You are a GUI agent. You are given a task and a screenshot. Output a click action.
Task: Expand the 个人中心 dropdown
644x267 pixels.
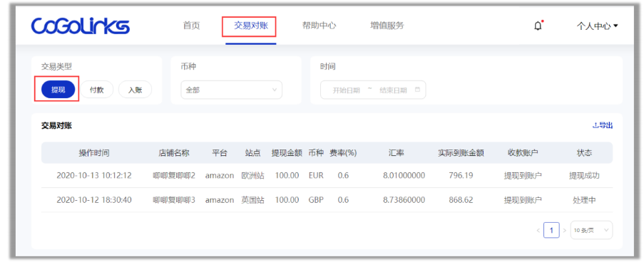pyautogui.click(x=598, y=26)
